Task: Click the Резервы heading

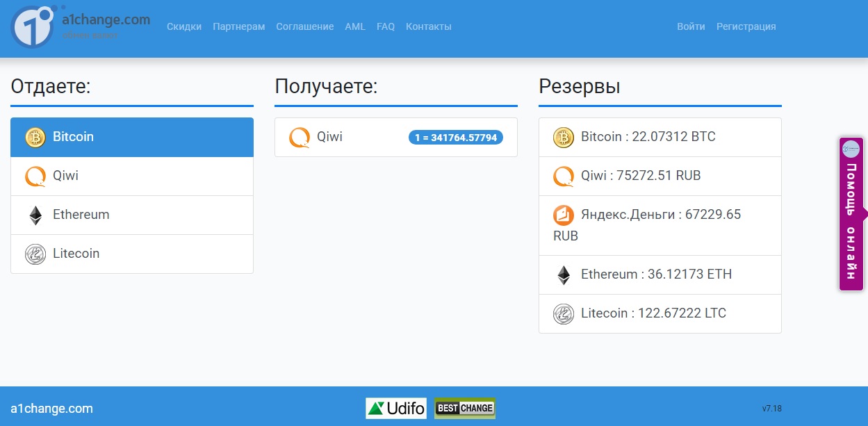Action: pyautogui.click(x=580, y=87)
